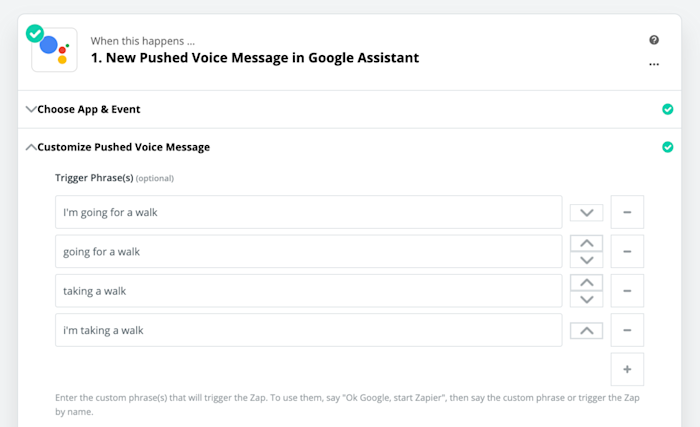Screen dimensions: 700x427
Task: Move "going for a walk" phrase up
Action: pyautogui.click(x=587, y=243)
